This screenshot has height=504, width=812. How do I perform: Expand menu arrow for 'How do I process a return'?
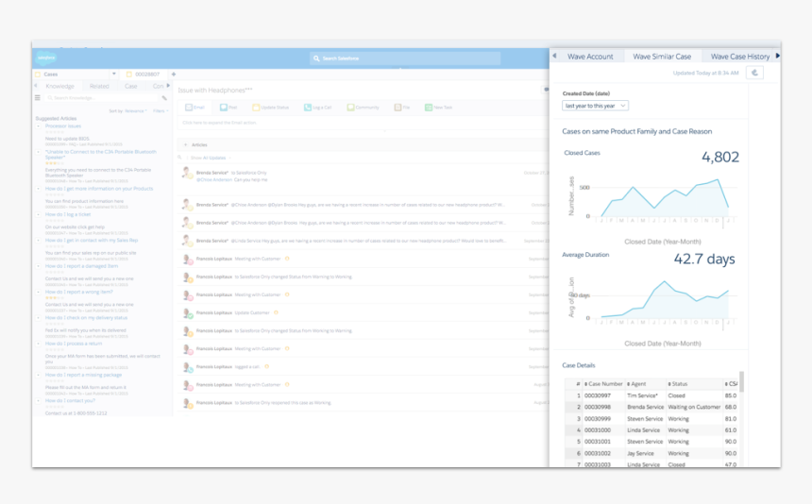[x=38, y=344]
